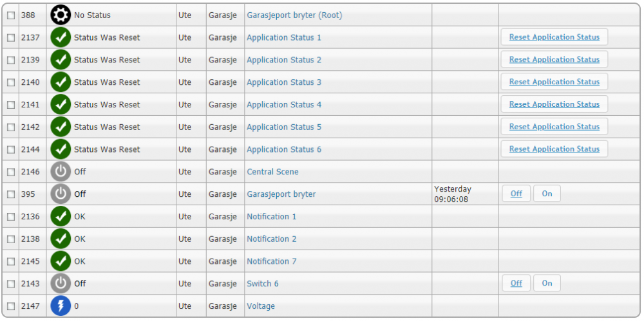644x321 pixels.
Task: Toggle checkbox for row 2140
Action: 11,82
